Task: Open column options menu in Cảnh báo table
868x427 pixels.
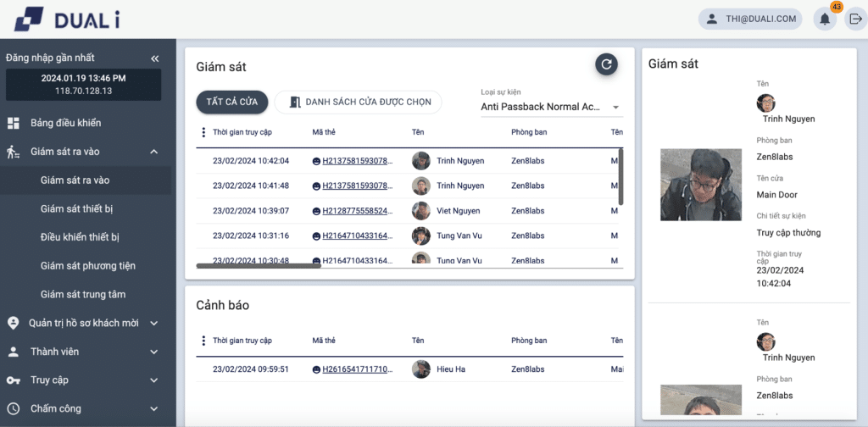Action: [203, 341]
